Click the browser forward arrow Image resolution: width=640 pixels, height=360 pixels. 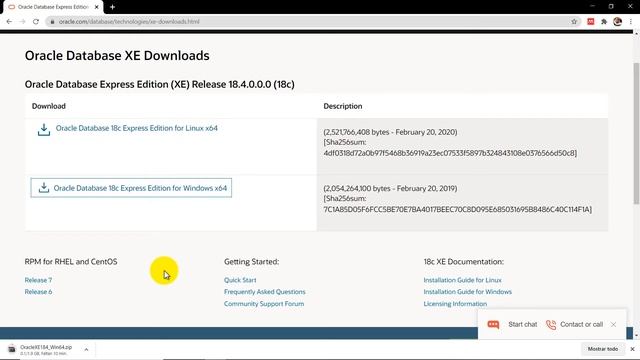tap(22, 22)
